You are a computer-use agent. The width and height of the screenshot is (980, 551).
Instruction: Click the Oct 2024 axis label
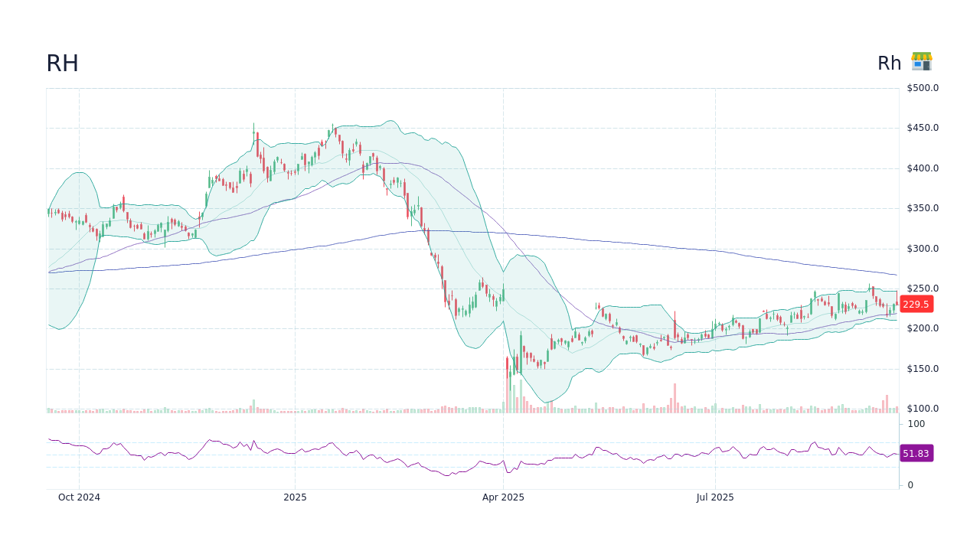coord(79,497)
